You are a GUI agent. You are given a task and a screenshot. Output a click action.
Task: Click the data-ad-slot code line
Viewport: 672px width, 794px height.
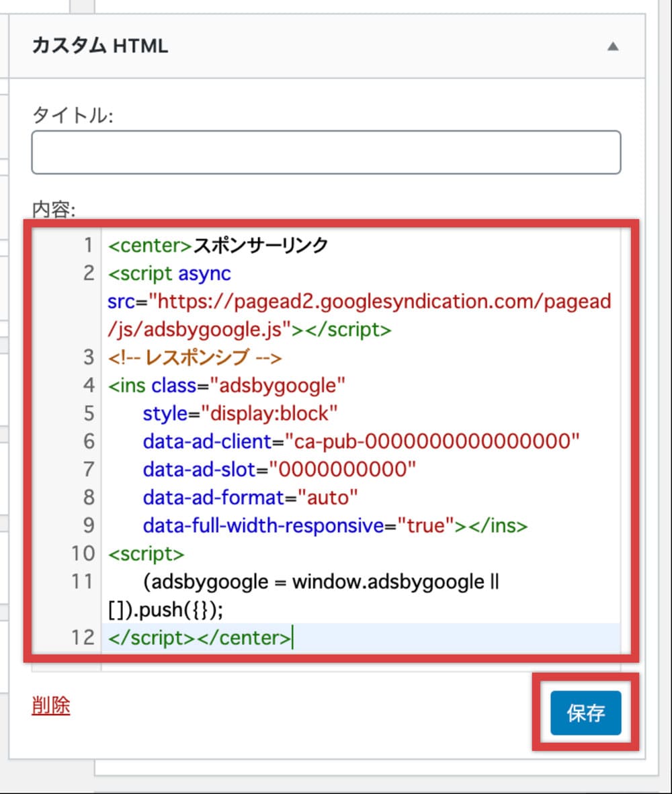(x=279, y=470)
